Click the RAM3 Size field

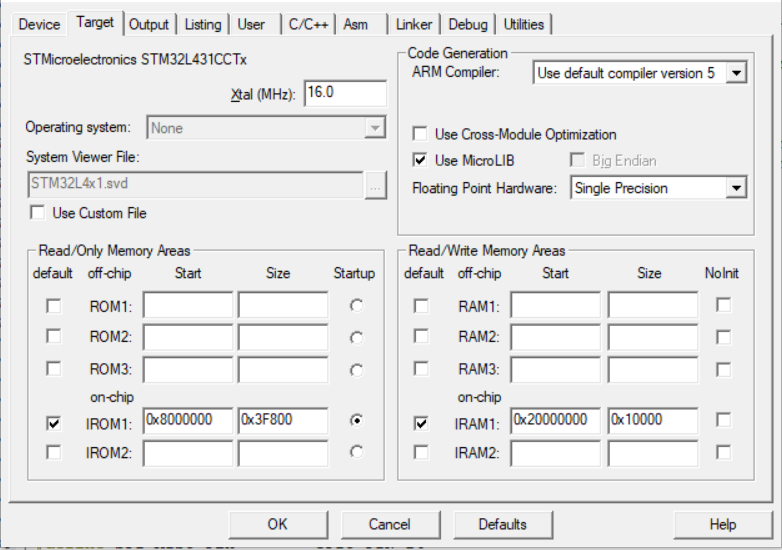(x=653, y=369)
